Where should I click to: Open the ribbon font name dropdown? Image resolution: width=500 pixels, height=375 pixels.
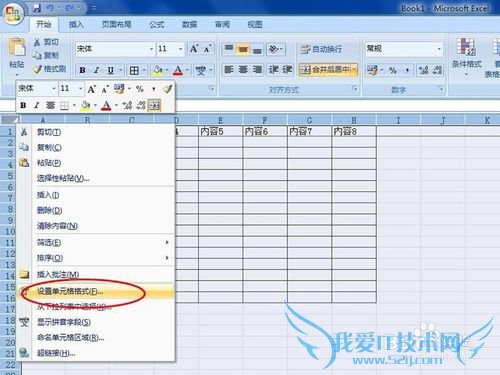click(151, 49)
